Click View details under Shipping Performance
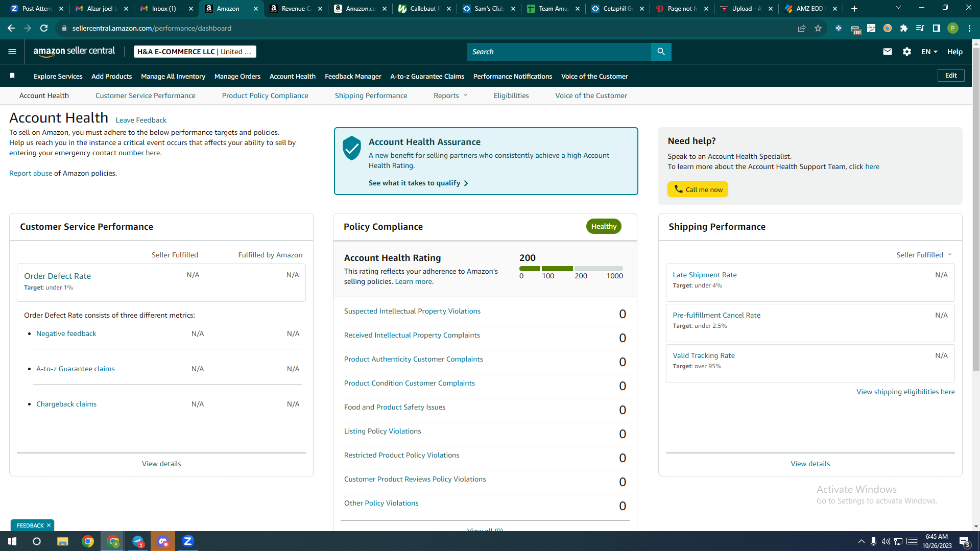The width and height of the screenshot is (980, 551). (810, 464)
